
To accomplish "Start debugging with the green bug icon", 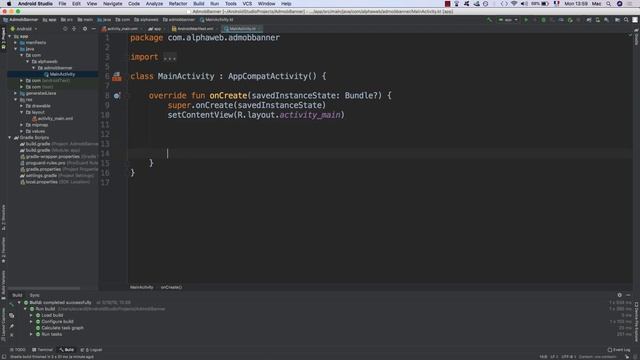I will [x=543, y=20].
